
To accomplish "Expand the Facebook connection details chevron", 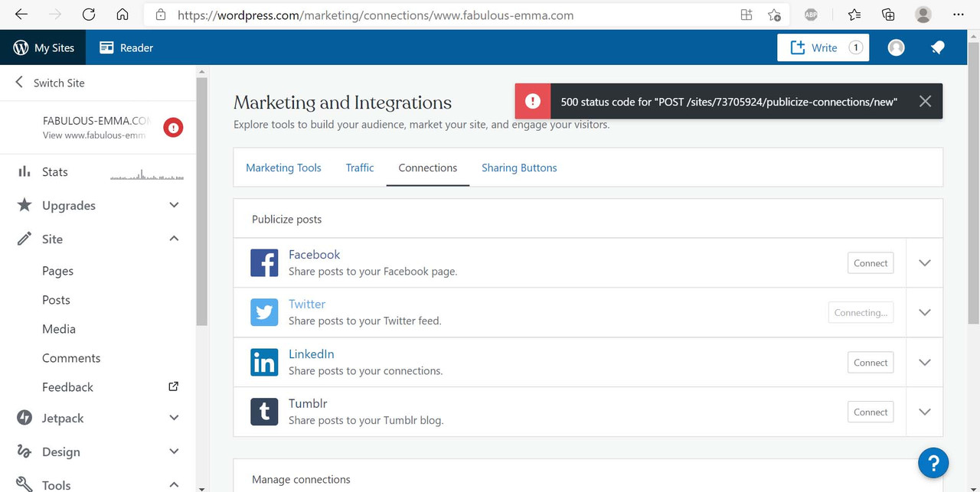I will coord(924,262).
